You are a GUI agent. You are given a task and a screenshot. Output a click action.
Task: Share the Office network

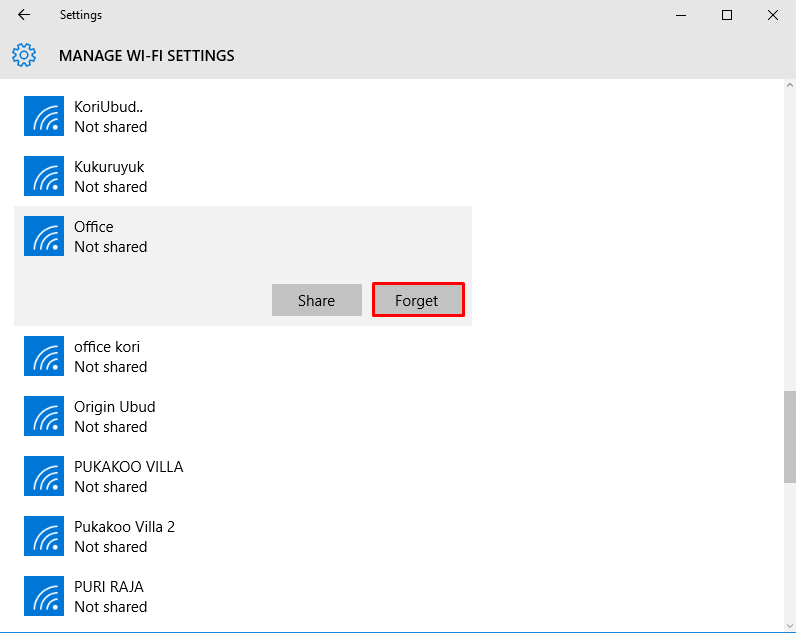point(317,300)
